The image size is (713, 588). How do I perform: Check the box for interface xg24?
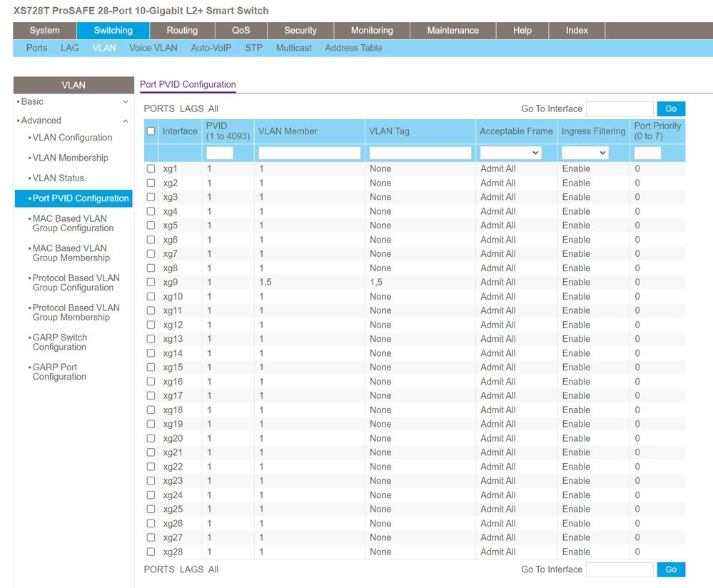pyautogui.click(x=151, y=495)
